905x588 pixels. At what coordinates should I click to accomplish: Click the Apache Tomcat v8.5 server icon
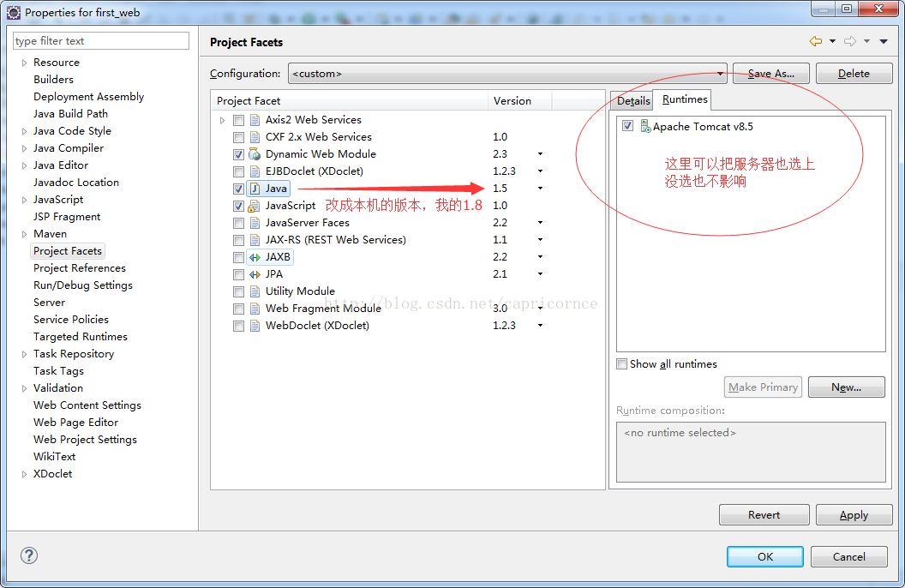tap(645, 126)
